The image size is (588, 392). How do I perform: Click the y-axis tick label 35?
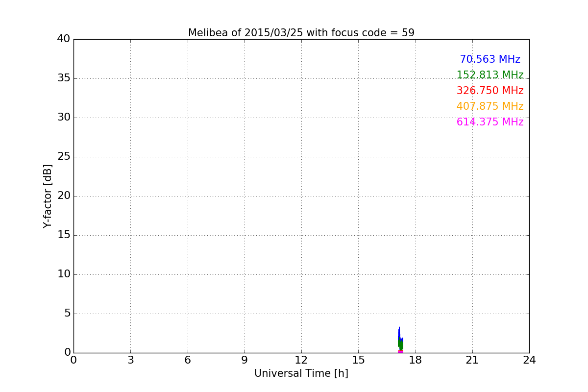point(64,78)
